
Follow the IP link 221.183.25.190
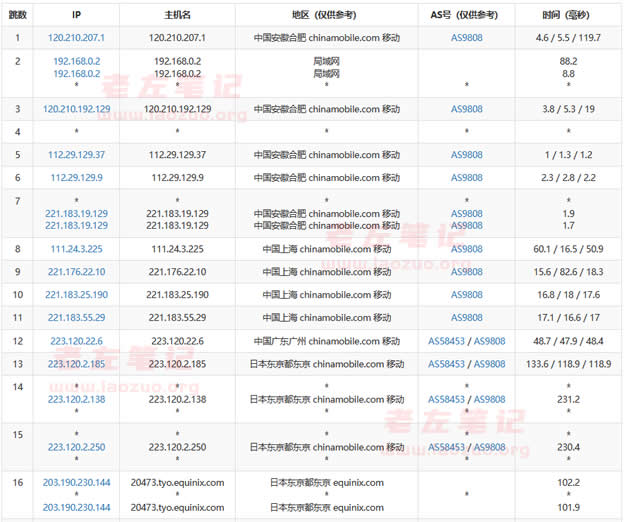tap(77, 295)
